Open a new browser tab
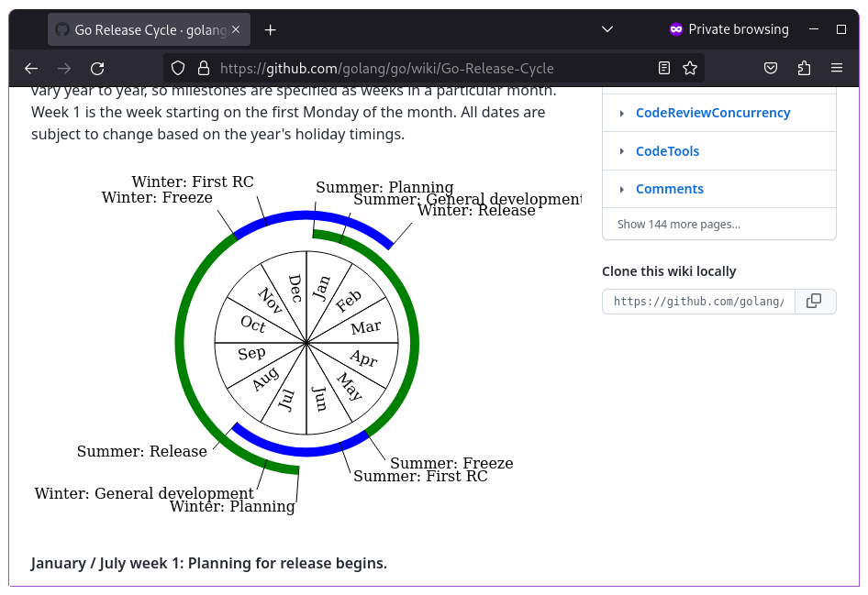This screenshot has width=868, height=595. 270,29
